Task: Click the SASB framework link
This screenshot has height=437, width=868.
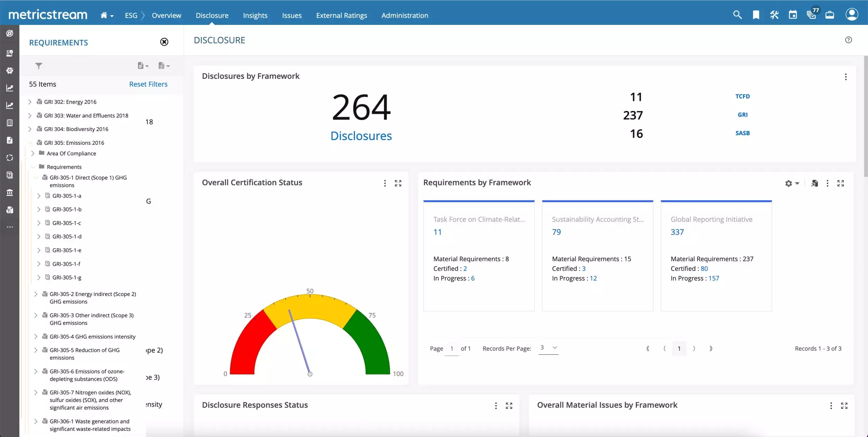Action: click(x=742, y=133)
